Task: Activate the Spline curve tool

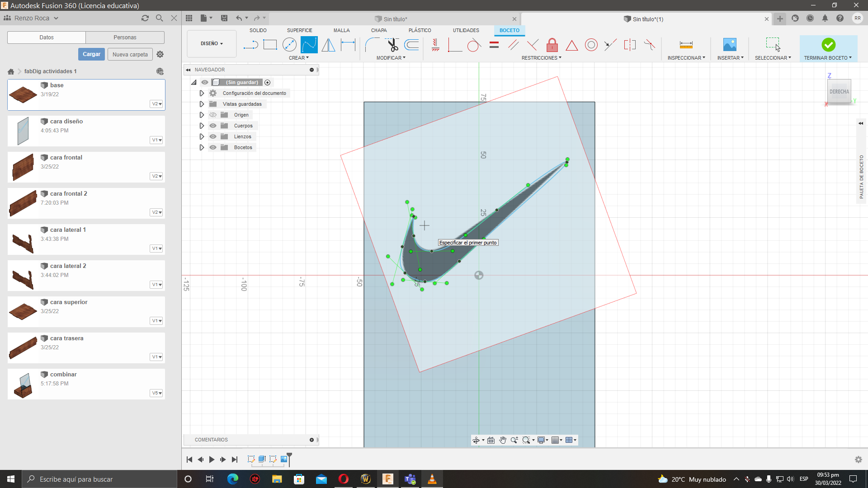Action: pyautogui.click(x=309, y=45)
